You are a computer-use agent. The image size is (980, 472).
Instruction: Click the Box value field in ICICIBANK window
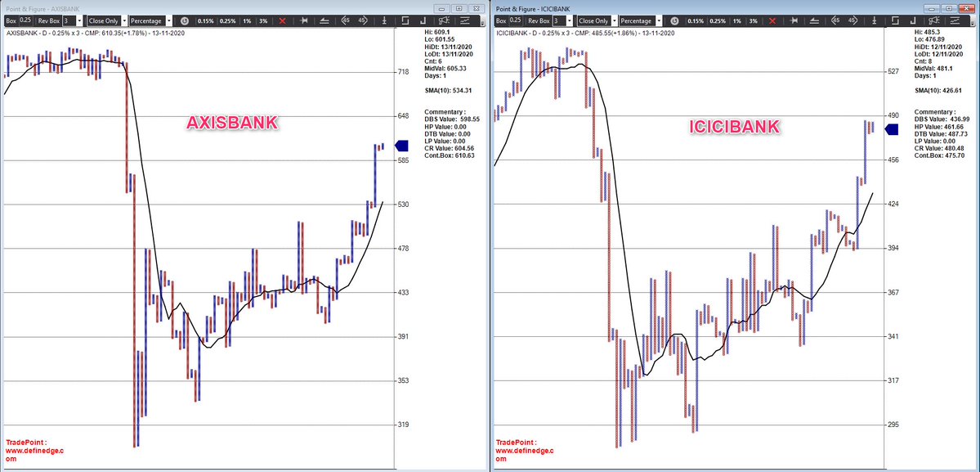[516, 20]
